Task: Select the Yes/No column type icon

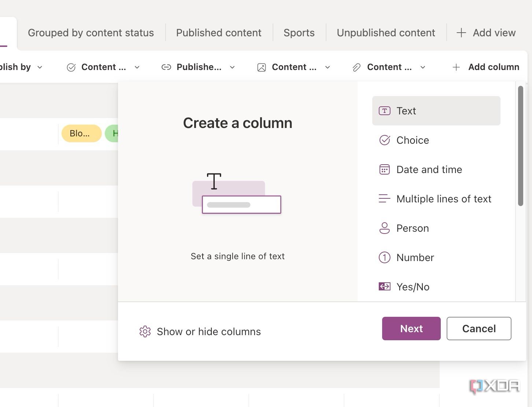Action: [x=384, y=287]
